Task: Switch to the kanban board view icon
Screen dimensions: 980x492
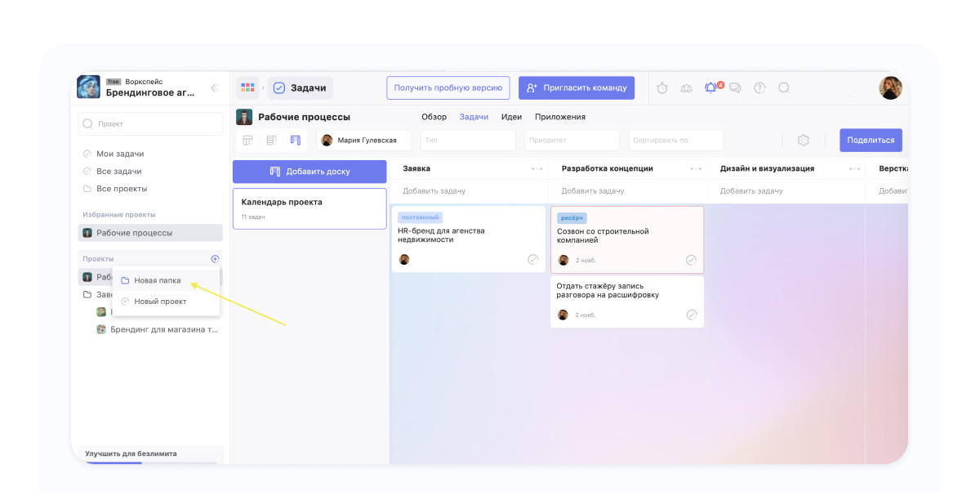Action: 296,141
